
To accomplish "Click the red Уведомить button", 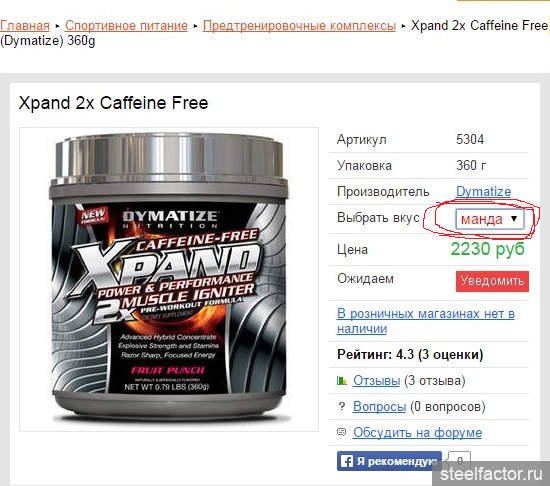I will (492, 281).
